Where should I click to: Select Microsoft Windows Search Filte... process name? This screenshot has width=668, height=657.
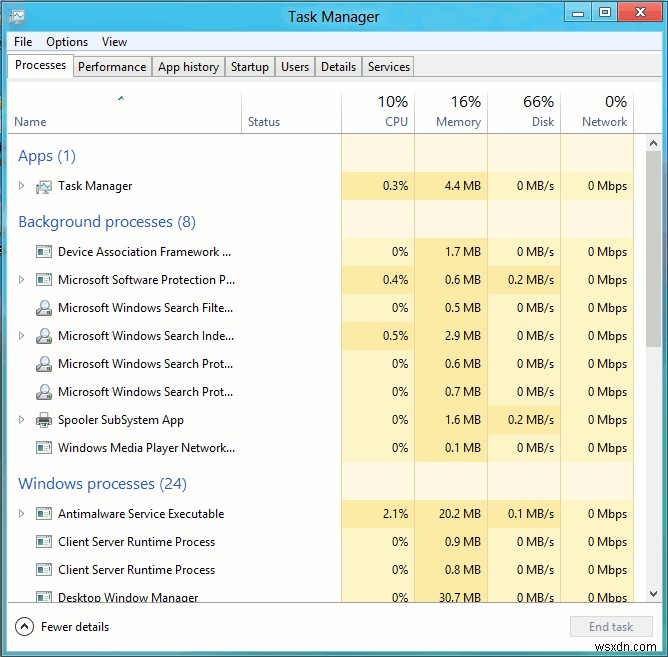point(145,308)
